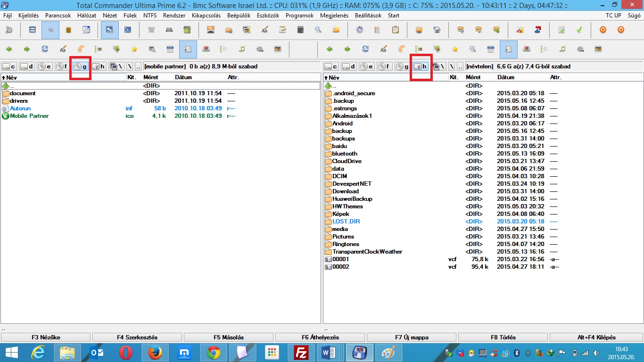644x362 pixels.
Task: Click the F8 Törlés button
Action: pyautogui.click(x=503, y=337)
